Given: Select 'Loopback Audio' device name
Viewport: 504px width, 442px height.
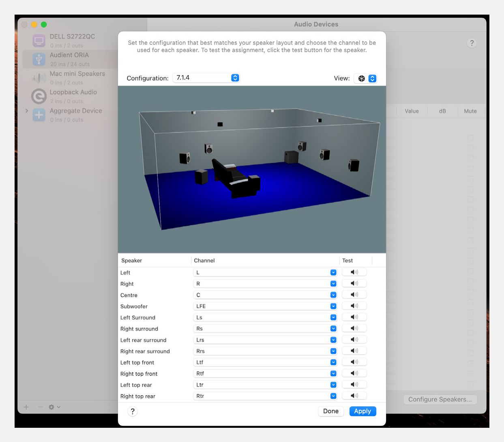Looking at the screenshot, I should coord(73,92).
